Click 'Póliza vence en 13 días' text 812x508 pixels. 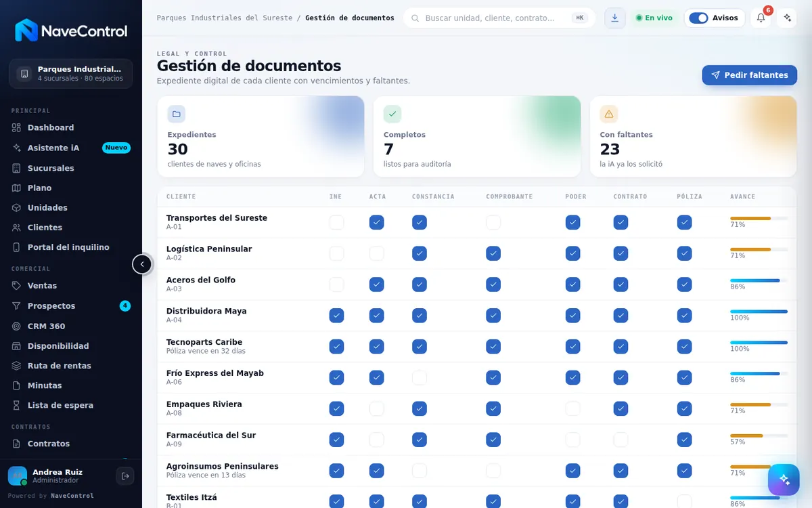(206, 475)
